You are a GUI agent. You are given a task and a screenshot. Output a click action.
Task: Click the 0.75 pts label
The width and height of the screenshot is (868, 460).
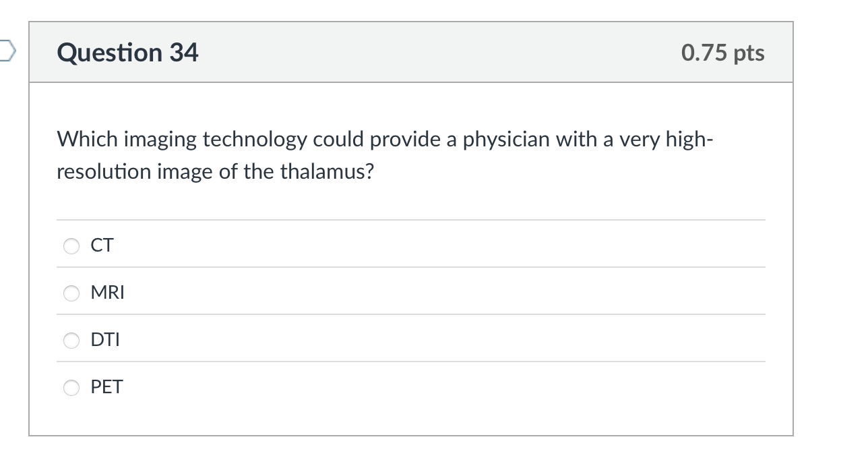[722, 53]
